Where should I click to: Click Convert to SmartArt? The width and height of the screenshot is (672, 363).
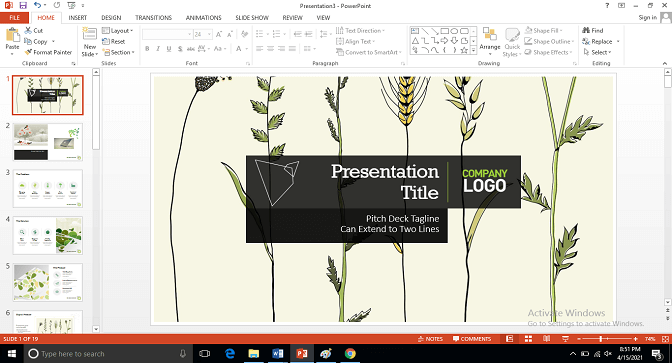point(369,52)
